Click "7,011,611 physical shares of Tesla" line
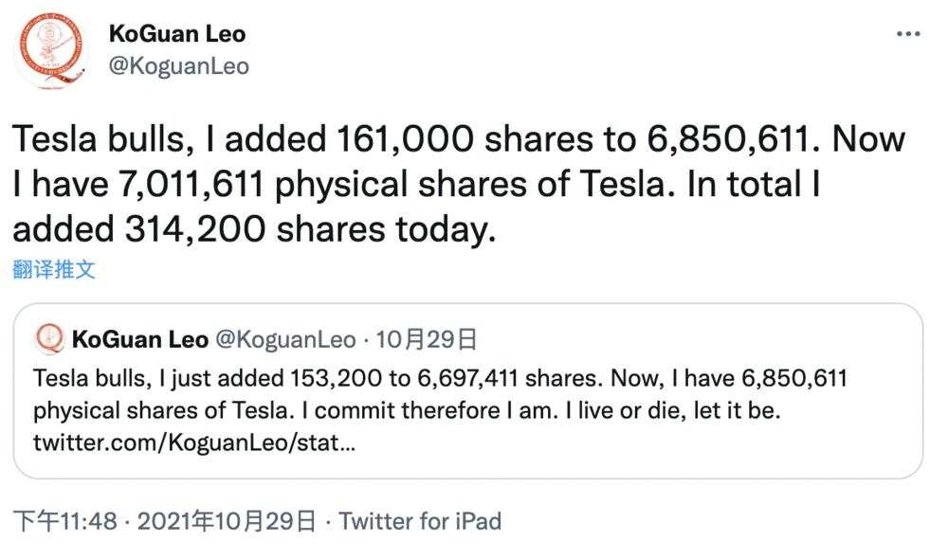The width and height of the screenshot is (948, 560). click(397, 184)
